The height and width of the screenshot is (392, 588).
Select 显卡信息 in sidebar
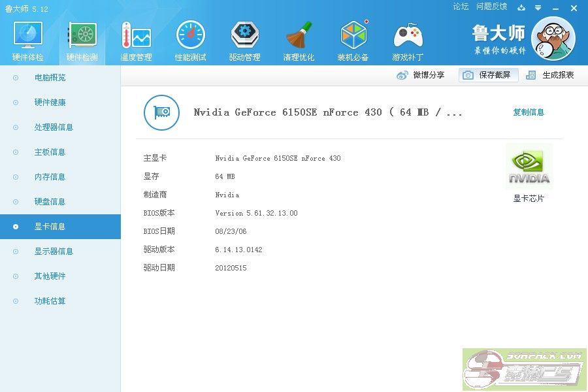click(x=60, y=227)
